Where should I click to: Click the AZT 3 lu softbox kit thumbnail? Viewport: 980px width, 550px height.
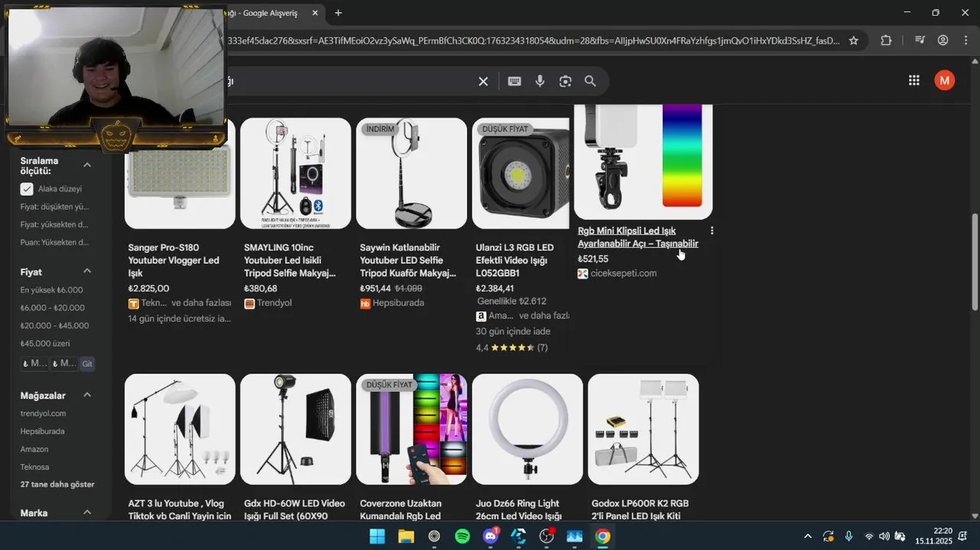coord(180,429)
